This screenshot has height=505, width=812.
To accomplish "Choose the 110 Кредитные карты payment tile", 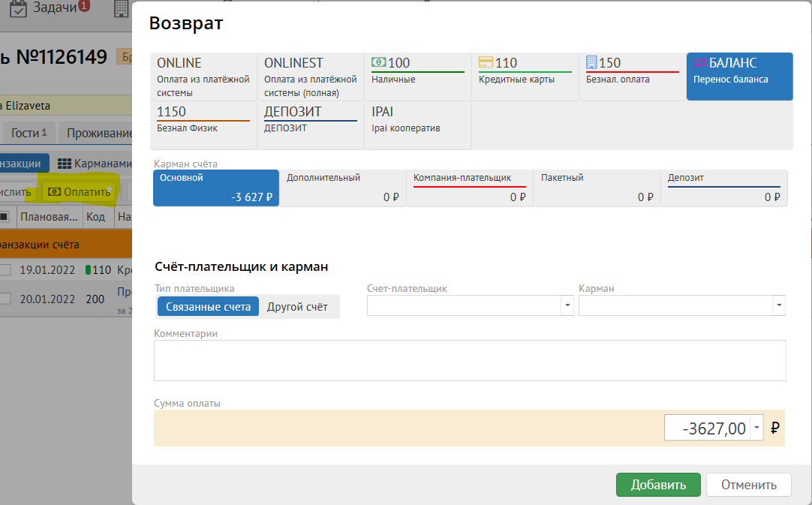I will click(x=525, y=77).
